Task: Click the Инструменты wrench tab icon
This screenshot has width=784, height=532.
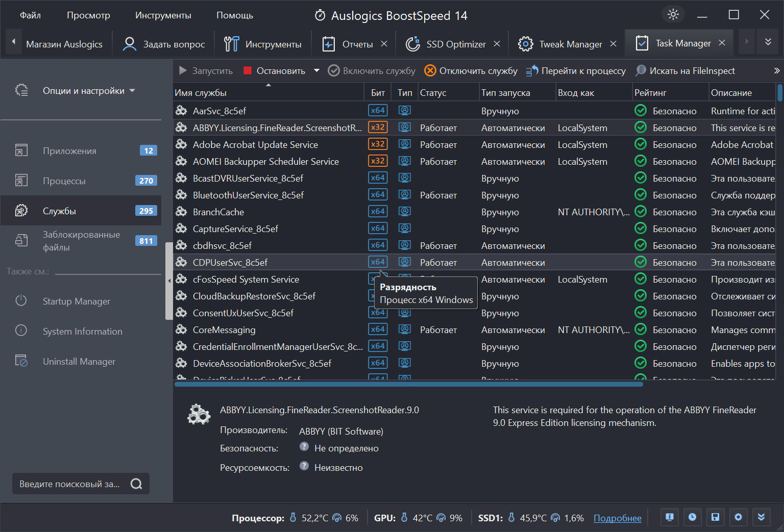Action: pyautogui.click(x=231, y=44)
